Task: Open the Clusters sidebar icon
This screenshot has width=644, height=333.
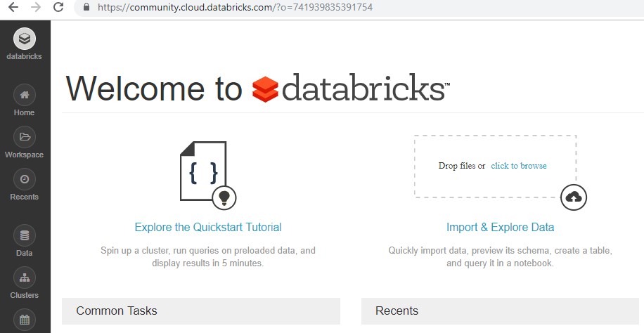Action: 25,277
